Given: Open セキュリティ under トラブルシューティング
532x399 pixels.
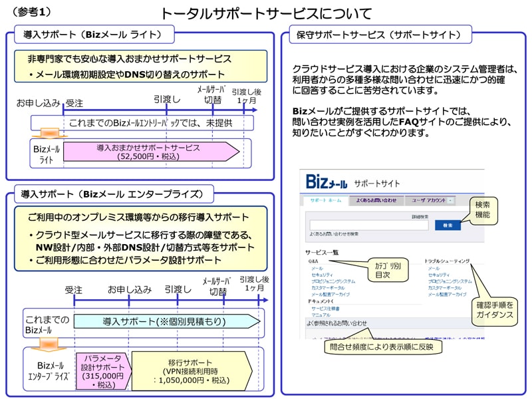Looking at the screenshot, I should [439, 275].
